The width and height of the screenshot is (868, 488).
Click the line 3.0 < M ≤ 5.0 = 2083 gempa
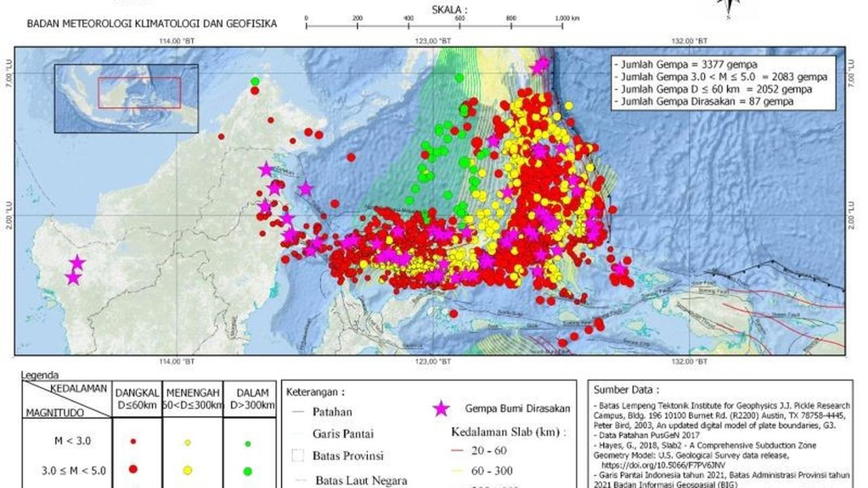click(720, 77)
